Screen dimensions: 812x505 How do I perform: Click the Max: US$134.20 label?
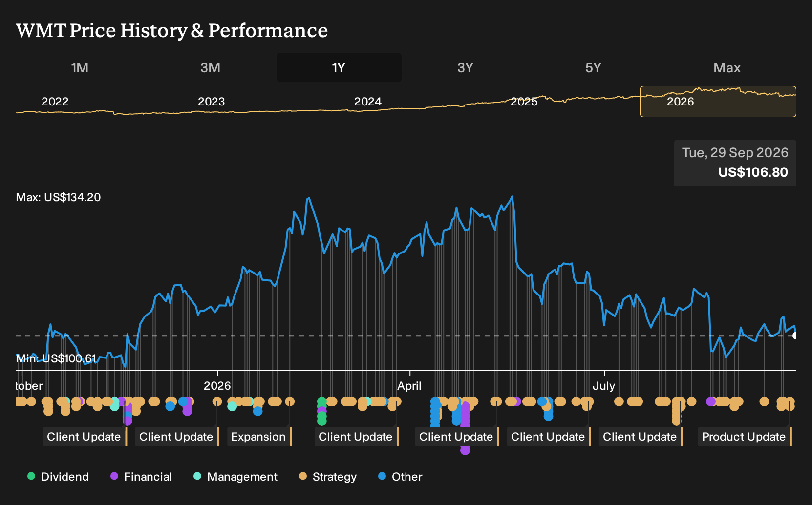pyautogui.click(x=58, y=197)
